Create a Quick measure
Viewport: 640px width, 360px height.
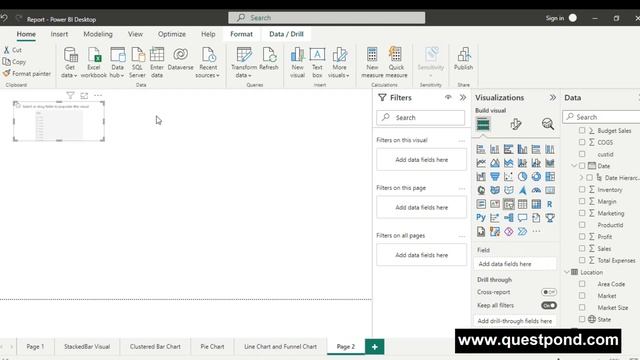click(x=396, y=62)
